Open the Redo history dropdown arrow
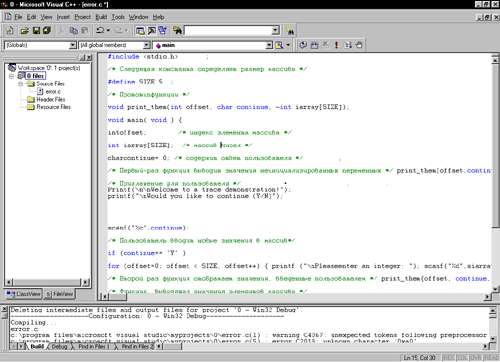 coord(126,31)
